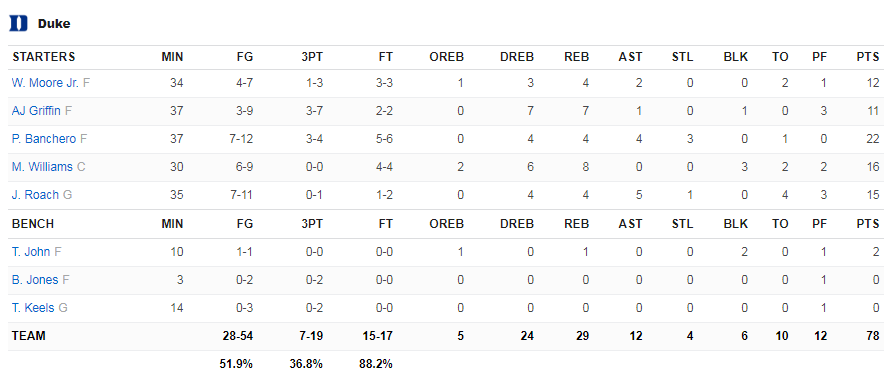Open W. Moore Jr. player page
Viewport: 895px width, 380px height.
click(x=46, y=83)
